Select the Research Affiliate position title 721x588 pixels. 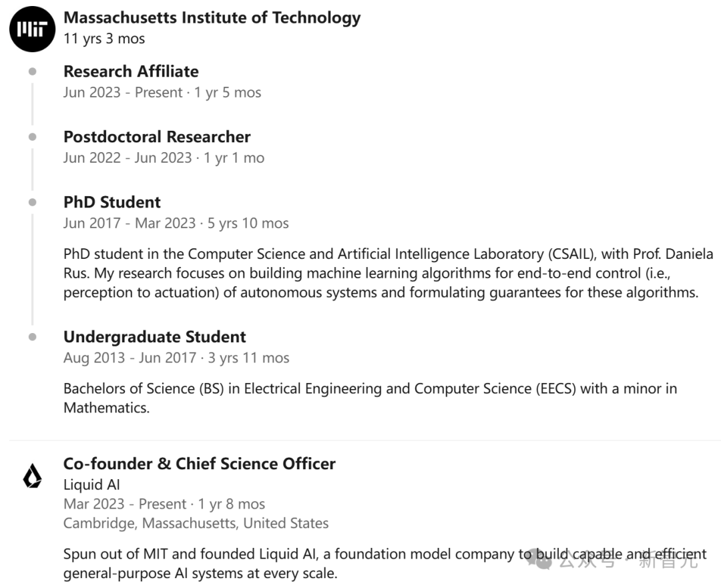131,71
